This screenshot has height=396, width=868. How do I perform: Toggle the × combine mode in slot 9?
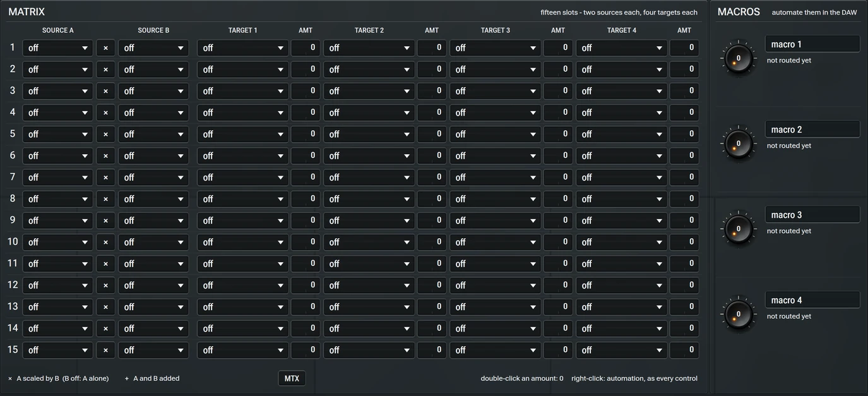point(105,220)
